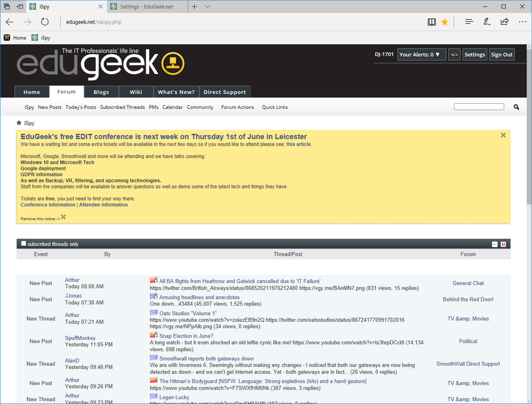This screenshot has width=532, height=404.
Task: Open the Make a Web Note tool
Action: click(x=487, y=22)
